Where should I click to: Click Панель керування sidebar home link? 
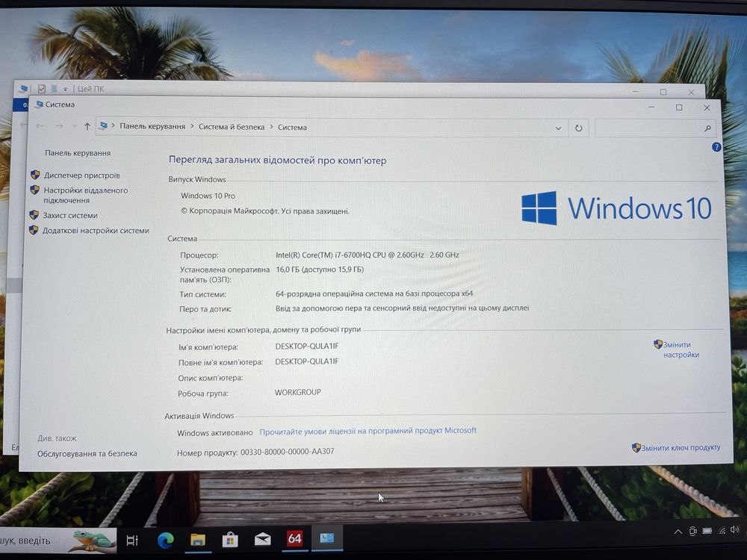[78, 153]
